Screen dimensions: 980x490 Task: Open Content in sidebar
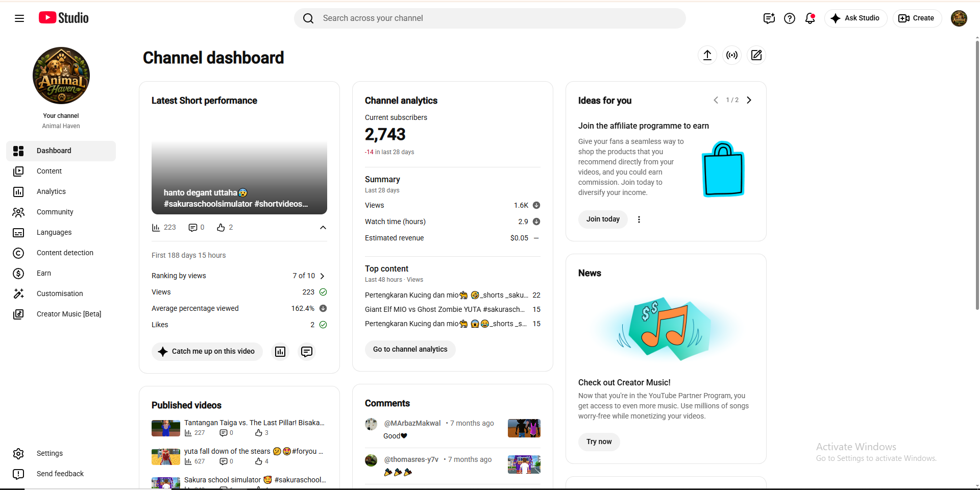[61, 171]
